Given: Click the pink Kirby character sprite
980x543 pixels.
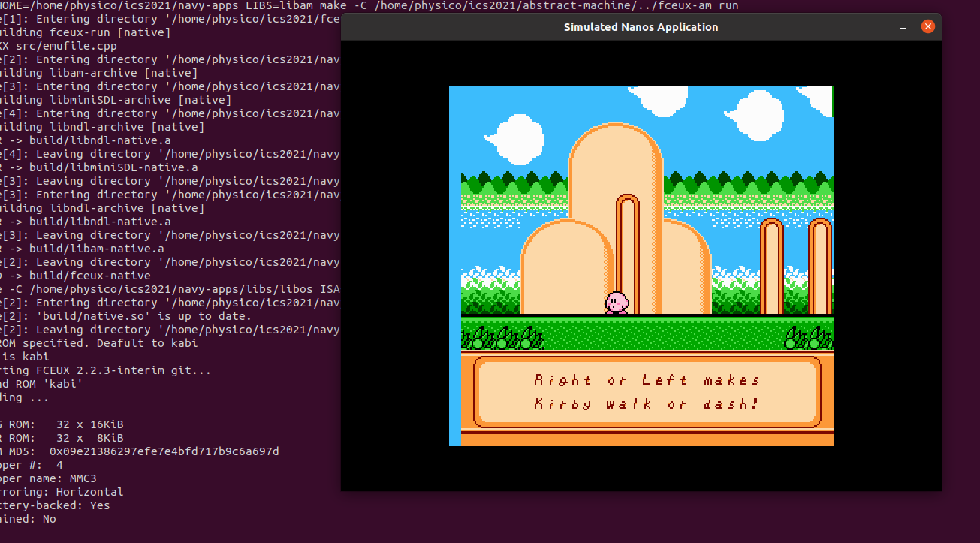Looking at the screenshot, I should pyautogui.click(x=617, y=303).
